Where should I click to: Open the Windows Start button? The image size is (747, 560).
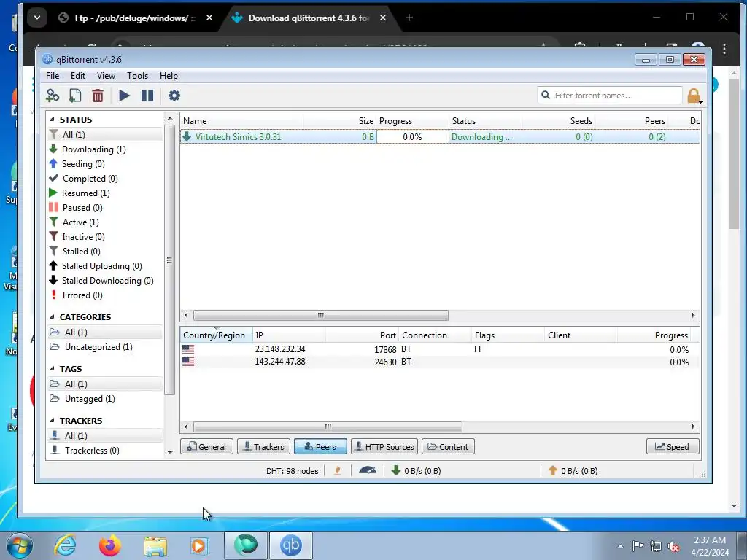coord(20,545)
